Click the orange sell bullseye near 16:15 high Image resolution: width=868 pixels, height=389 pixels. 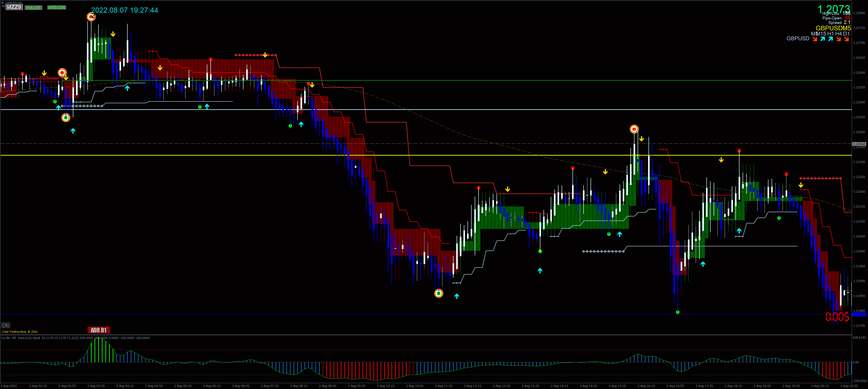pos(634,129)
